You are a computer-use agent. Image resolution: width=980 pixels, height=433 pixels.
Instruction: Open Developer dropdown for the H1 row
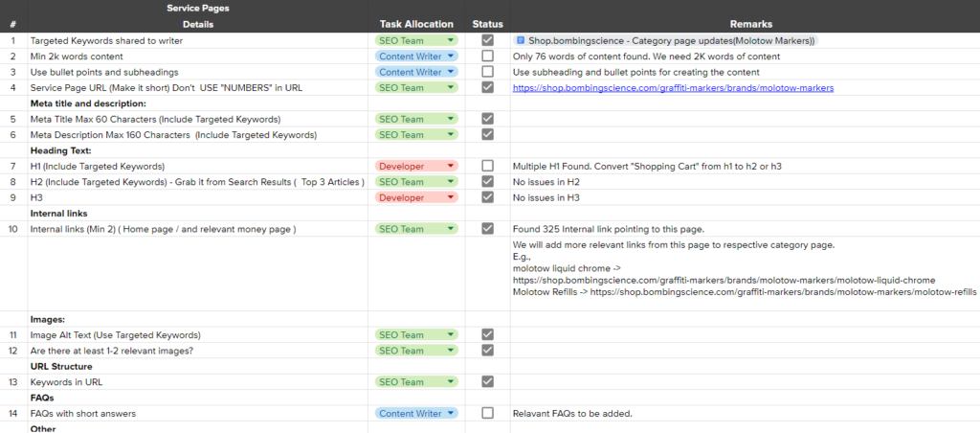pos(416,166)
